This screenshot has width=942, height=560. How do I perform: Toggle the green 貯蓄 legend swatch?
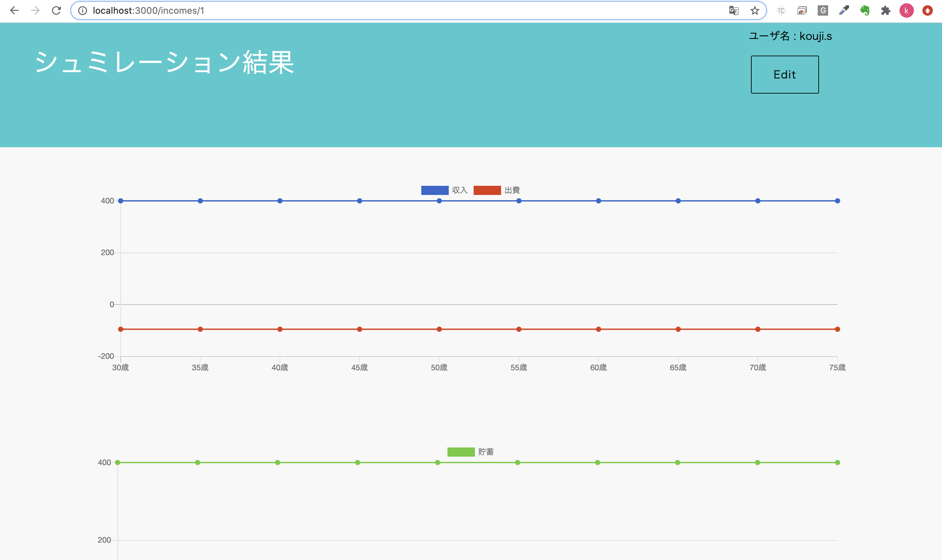pyautogui.click(x=461, y=452)
